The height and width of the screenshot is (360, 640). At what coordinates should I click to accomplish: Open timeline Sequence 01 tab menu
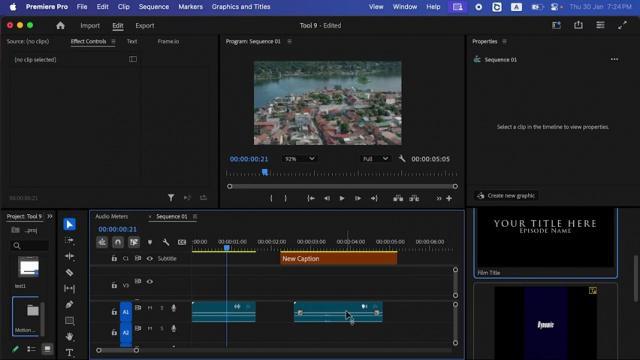pos(195,216)
